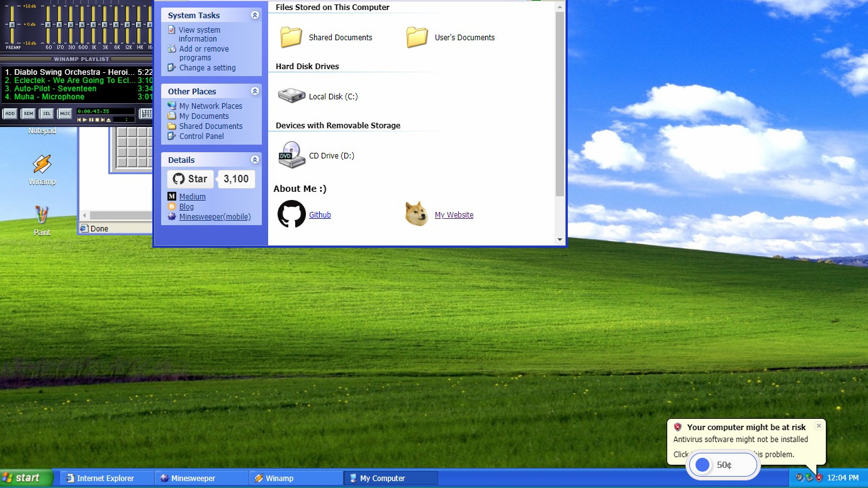868x488 pixels.
Task: Click the security shield icon in system tray
Action: (x=819, y=477)
